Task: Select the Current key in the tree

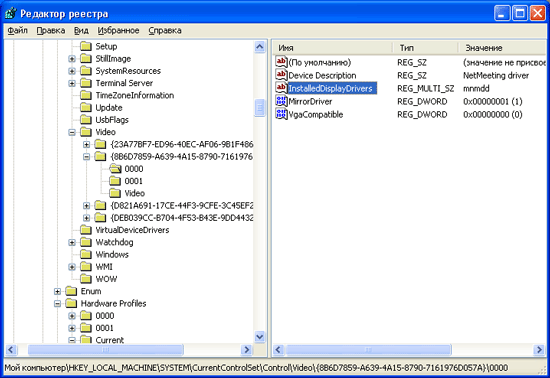Action: 109,340
